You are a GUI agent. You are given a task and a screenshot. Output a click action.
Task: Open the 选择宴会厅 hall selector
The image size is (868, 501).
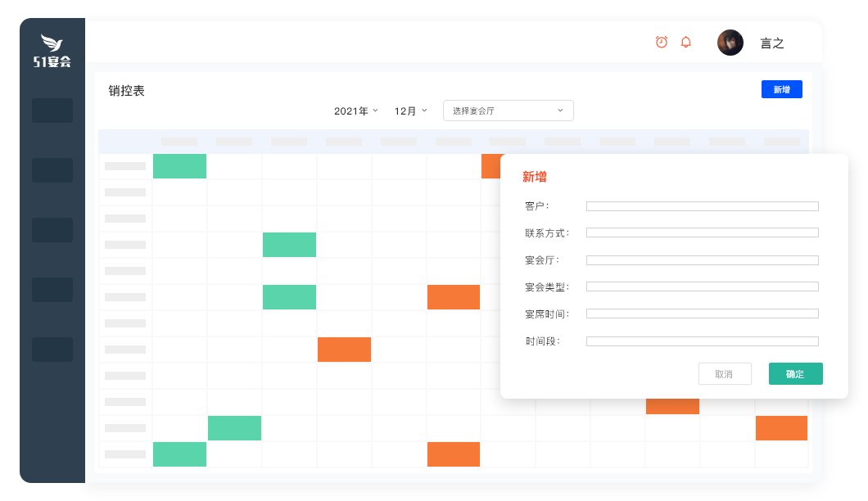click(x=508, y=111)
